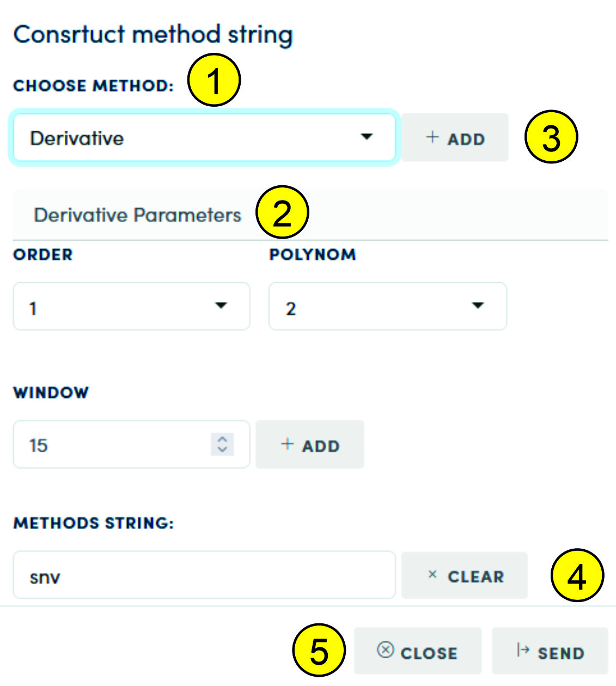Focus the Methods String text field

[204, 575]
